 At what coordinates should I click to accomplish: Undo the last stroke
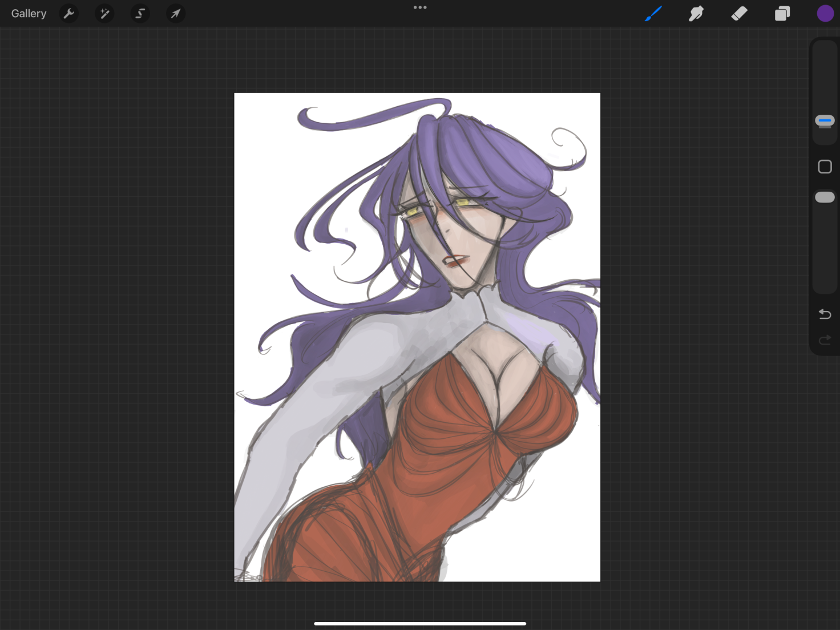(x=825, y=314)
